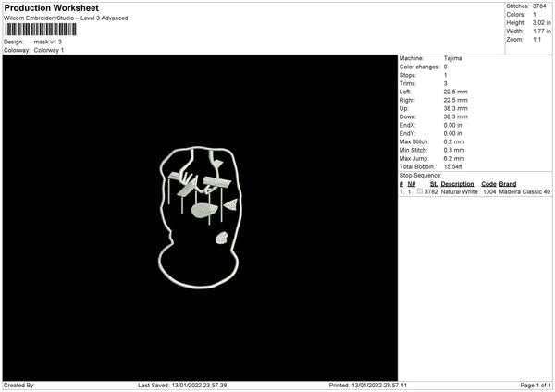
Task: Click the Right value 22.5 mm
Action: click(455, 100)
